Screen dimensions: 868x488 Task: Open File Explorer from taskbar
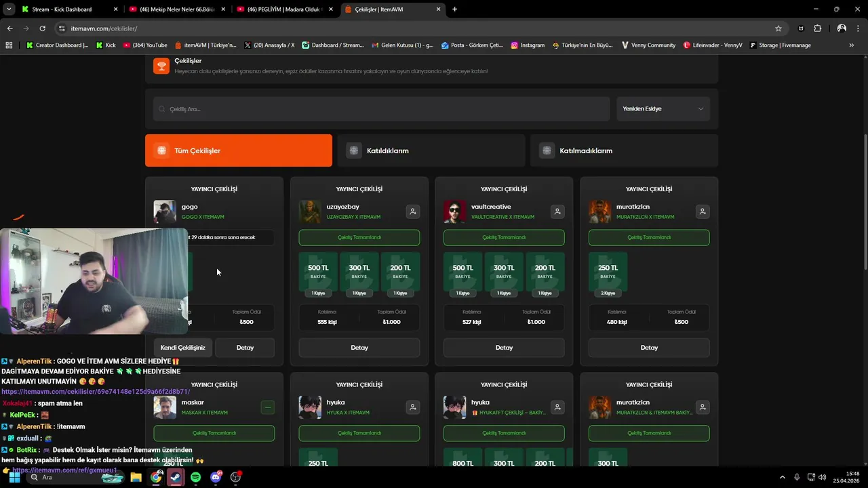coord(136,477)
